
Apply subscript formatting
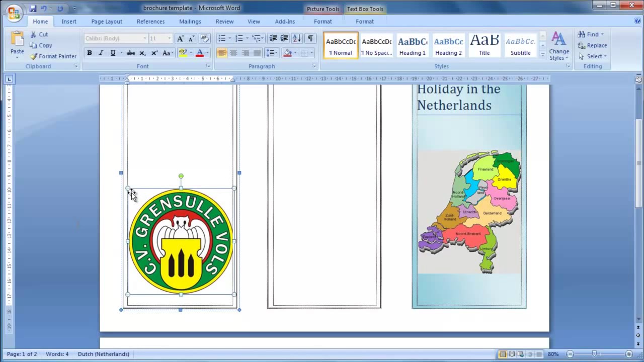click(142, 53)
